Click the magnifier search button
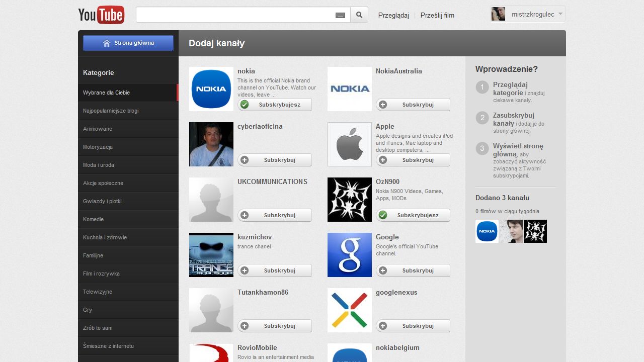Screen dimensions: 644x362 (359, 15)
